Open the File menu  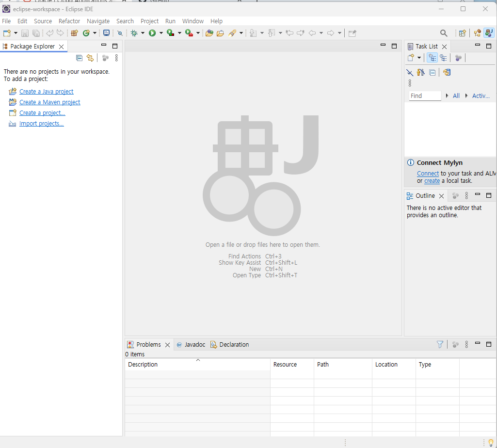(x=6, y=21)
